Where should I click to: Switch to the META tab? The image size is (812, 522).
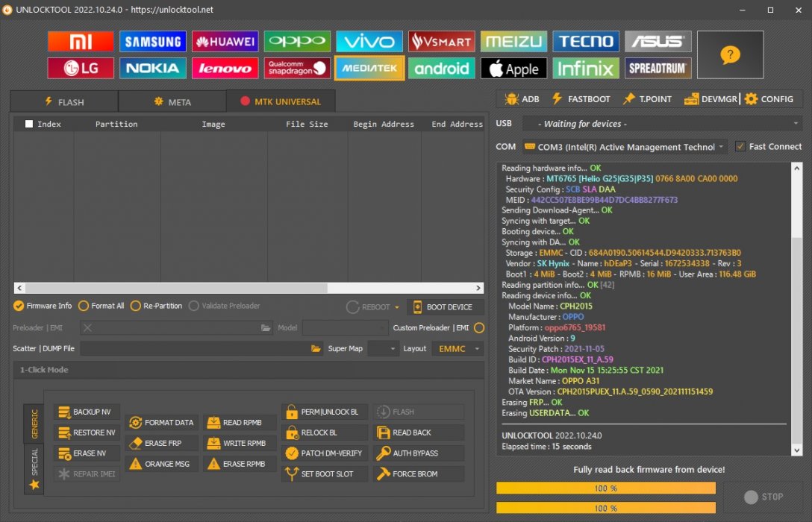(172, 102)
